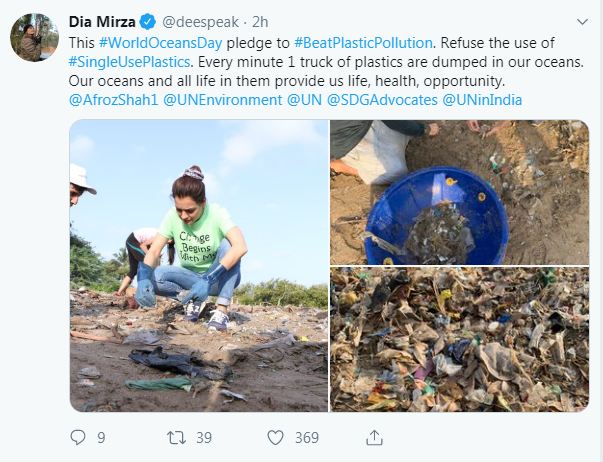This screenshot has width=603, height=462.
Task: Click the reply speech bubble icon
Action: click(79, 437)
